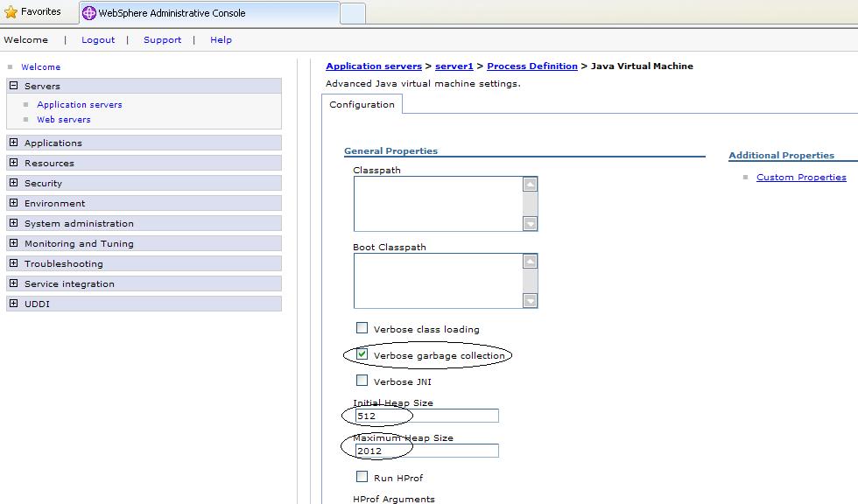
Task: Enable Verbose JNI
Action: pos(362,381)
